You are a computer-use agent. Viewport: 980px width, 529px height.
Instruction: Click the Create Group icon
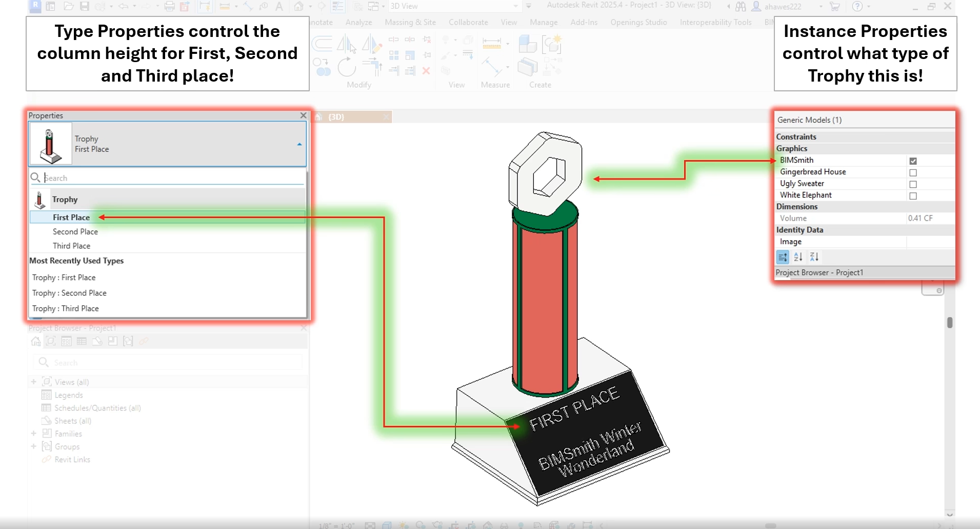[552, 45]
